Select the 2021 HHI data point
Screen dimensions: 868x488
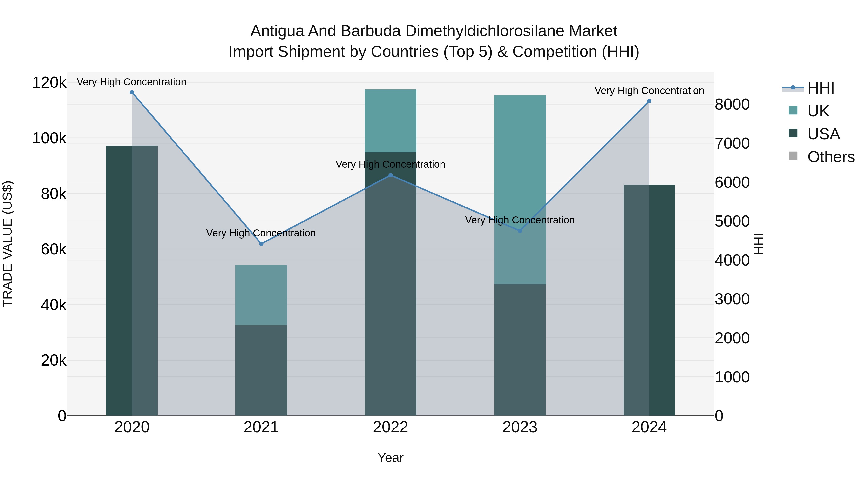click(261, 244)
